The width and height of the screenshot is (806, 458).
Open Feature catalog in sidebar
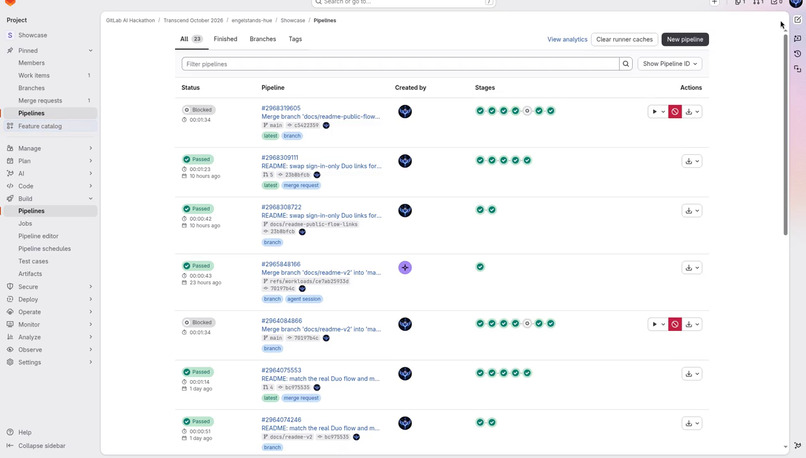pos(50,126)
